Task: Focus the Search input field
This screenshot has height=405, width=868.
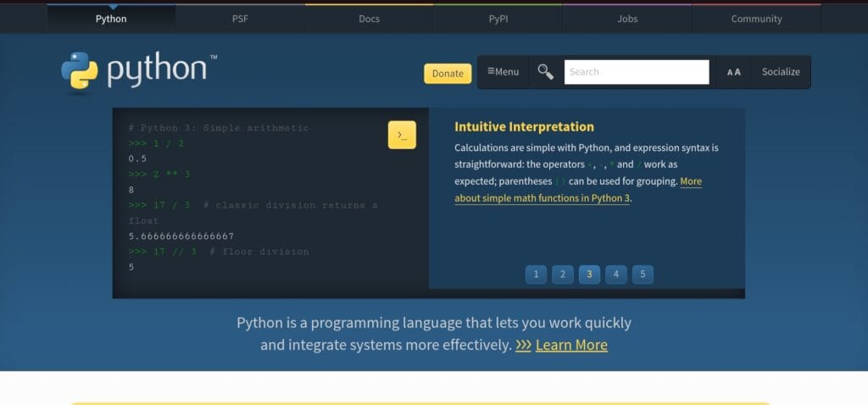Action: click(x=637, y=72)
